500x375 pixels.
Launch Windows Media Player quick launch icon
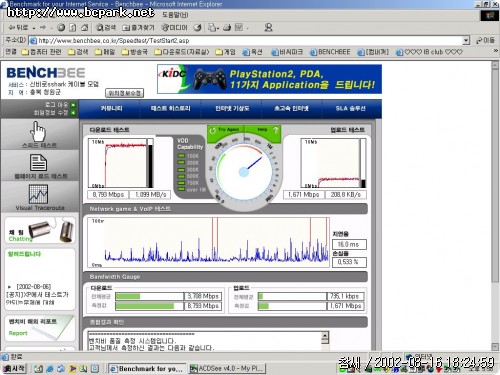(72, 369)
